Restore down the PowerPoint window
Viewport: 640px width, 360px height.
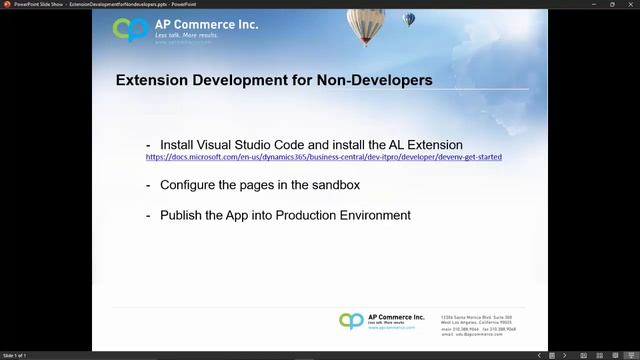point(612,4)
